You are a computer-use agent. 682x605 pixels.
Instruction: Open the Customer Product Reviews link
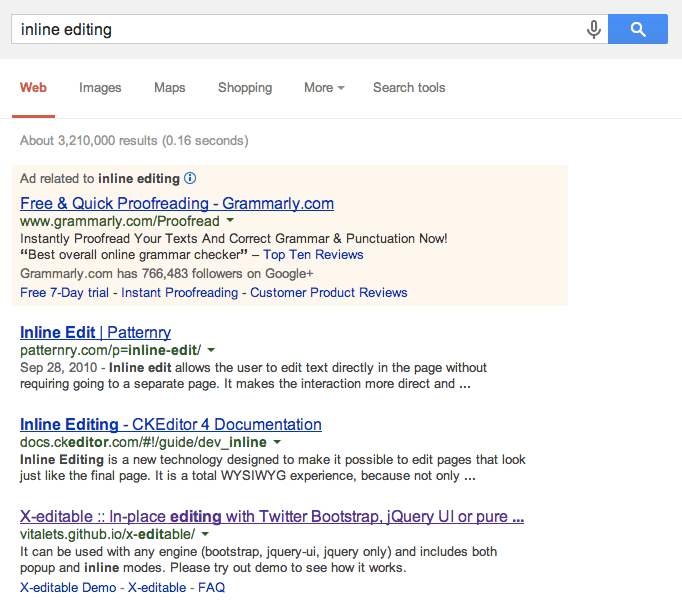coord(329,292)
